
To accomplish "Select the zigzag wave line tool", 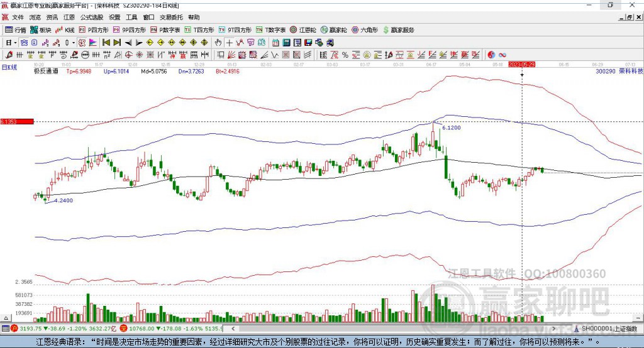I will pos(275,55).
